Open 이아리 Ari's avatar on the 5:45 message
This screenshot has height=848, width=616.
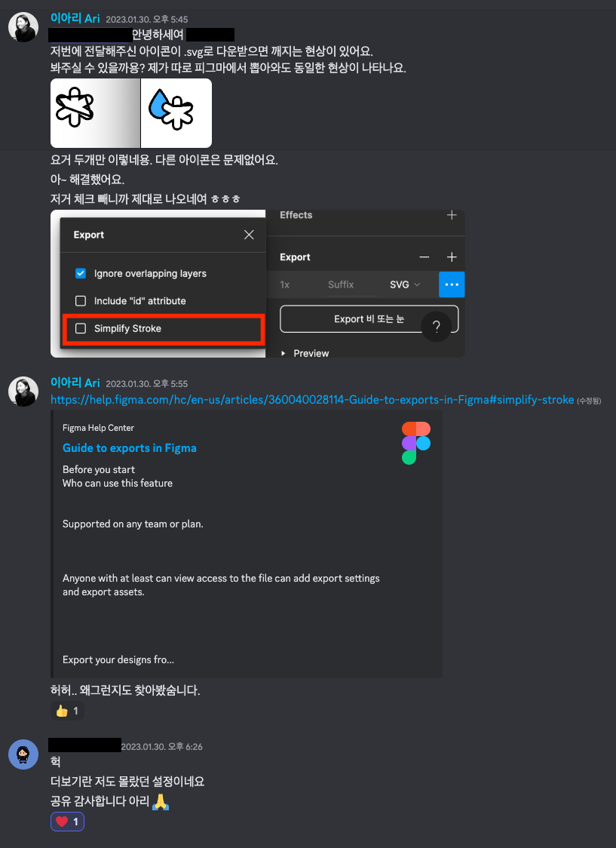tap(23, 27)
